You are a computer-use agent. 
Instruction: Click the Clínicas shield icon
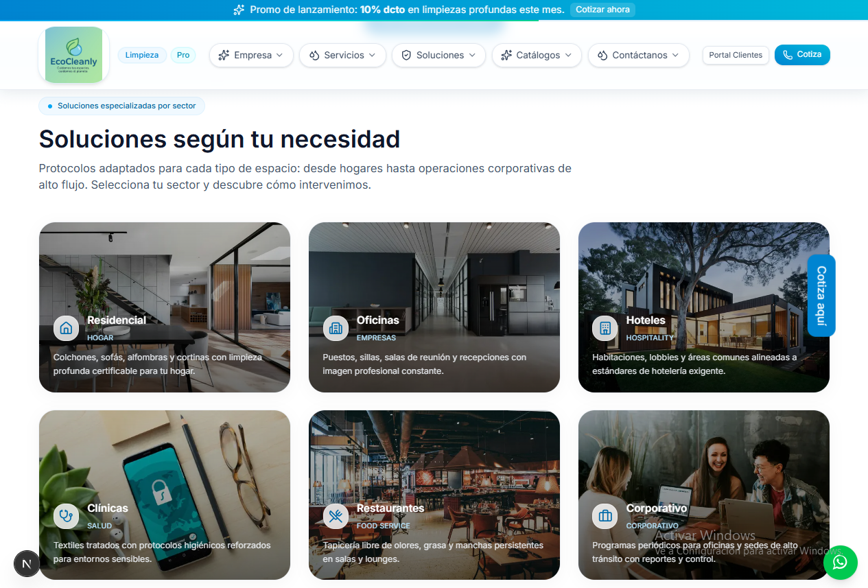(x=66, y=516)
